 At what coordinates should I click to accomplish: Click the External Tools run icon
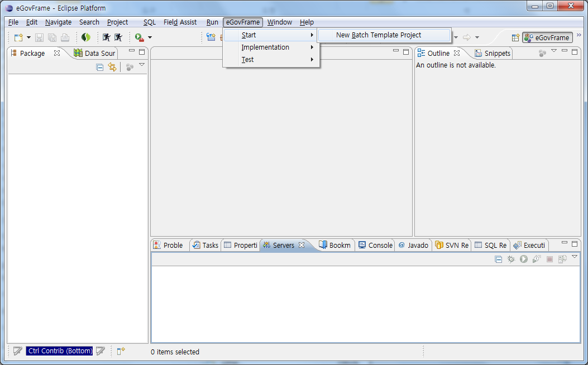click(x=139, y=37)
